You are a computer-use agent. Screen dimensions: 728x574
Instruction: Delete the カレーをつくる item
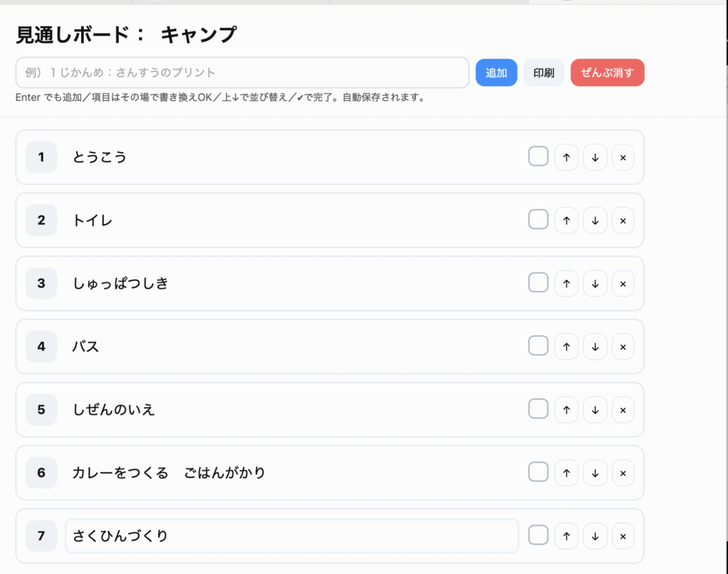point(623,473)
